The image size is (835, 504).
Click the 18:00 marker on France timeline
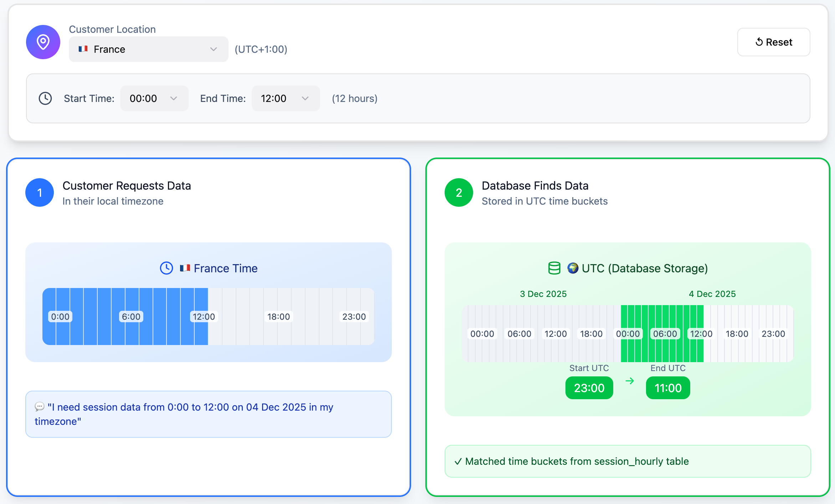point(278,317)
